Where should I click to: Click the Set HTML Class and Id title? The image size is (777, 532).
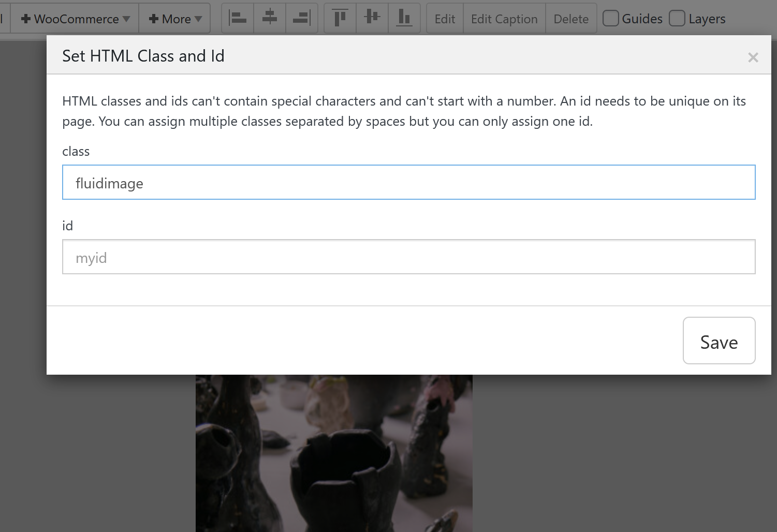(x=143, y=56)
